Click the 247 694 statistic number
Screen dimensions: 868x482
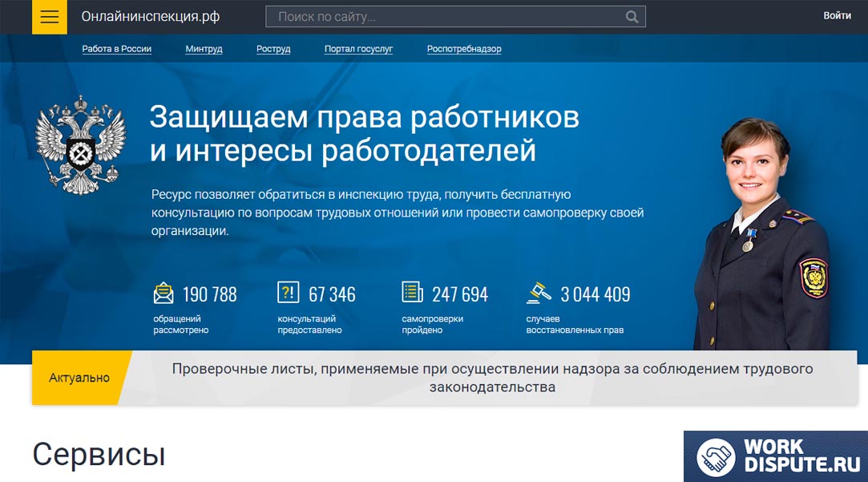(x=460, y=294)
